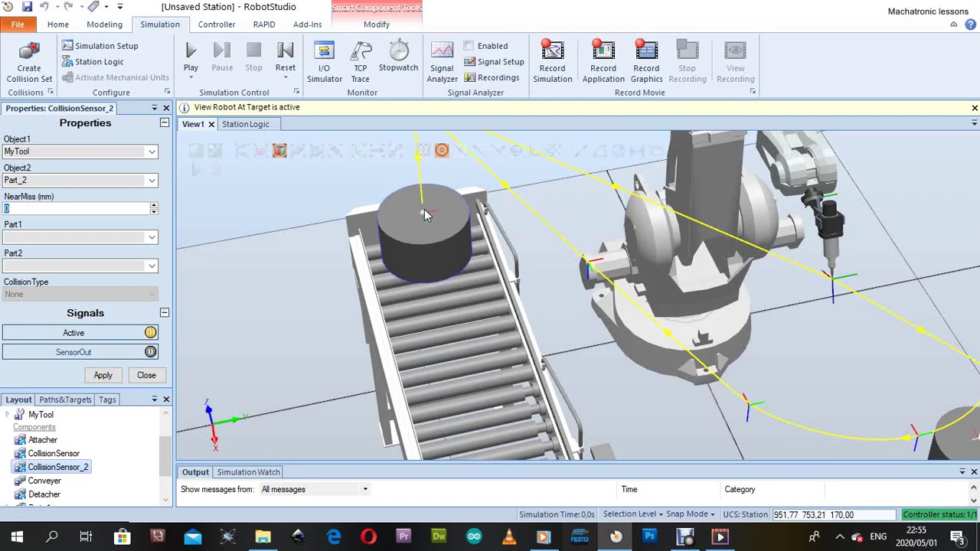This screenshot has width=980, height=551.
Task: Click the Close button in properties
Action: tap(146, 375)
